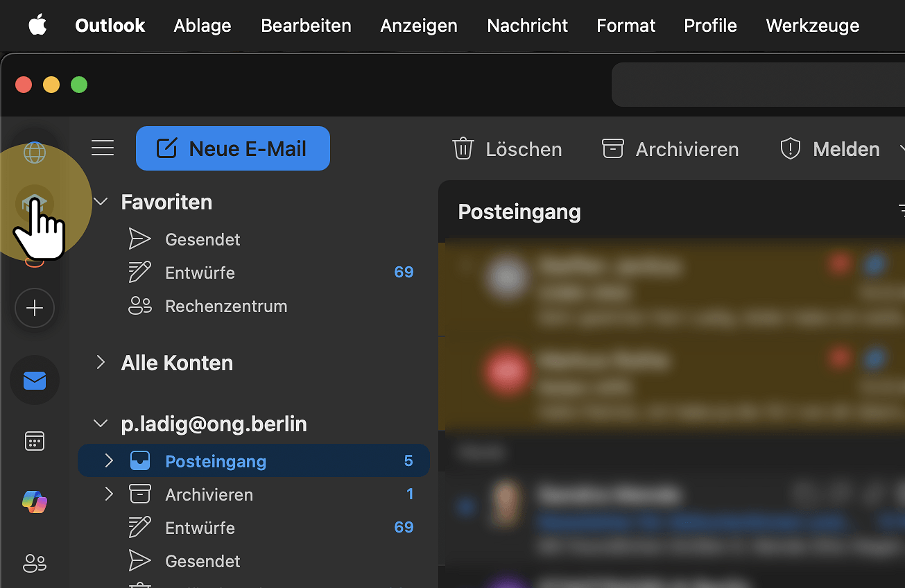Screen dimensions: 905x588
Task: Collapse the p.ladig@ong.berlin account tree
Action: pos(101,424)
